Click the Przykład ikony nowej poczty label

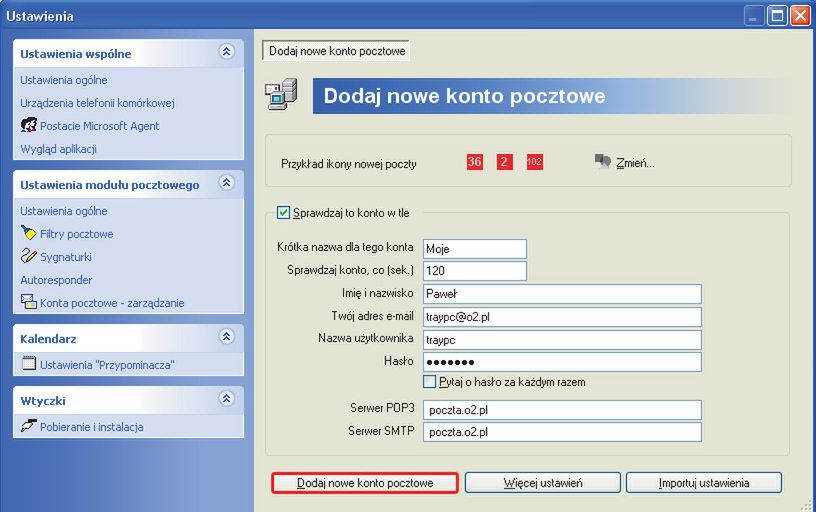coord(349,164)
